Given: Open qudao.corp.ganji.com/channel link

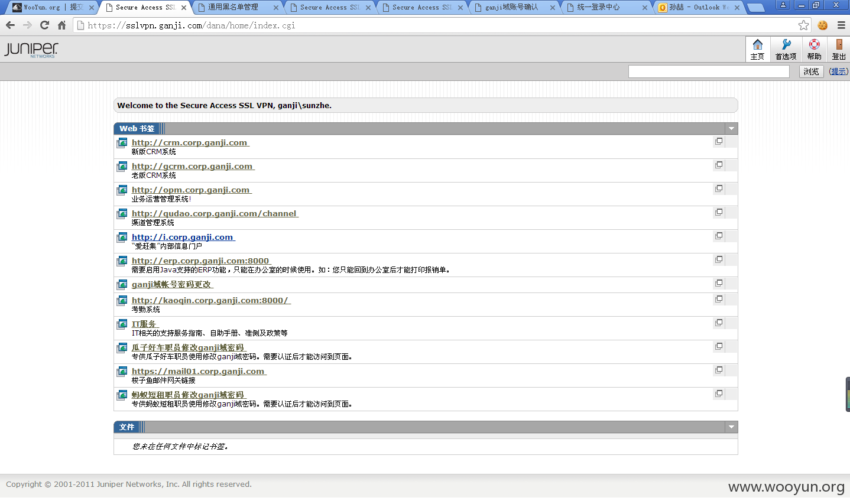Looking at the screenshot, I should [215, 213].
